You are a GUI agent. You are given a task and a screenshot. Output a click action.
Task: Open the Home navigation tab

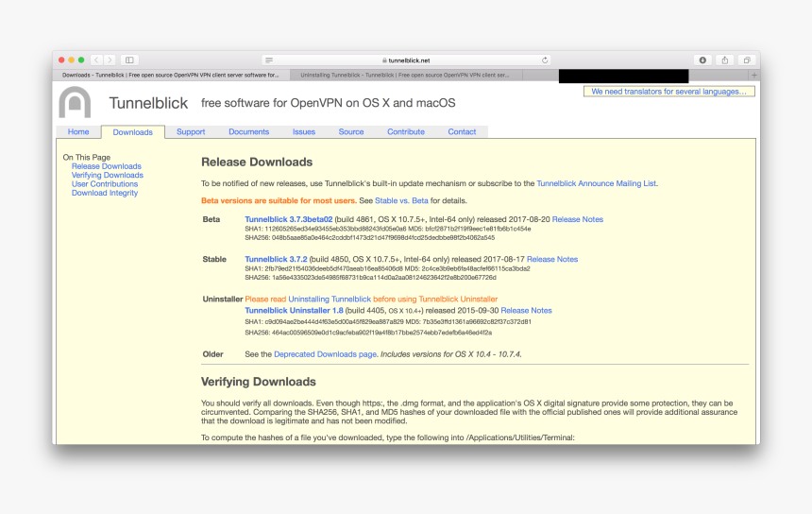coord(78,131)
